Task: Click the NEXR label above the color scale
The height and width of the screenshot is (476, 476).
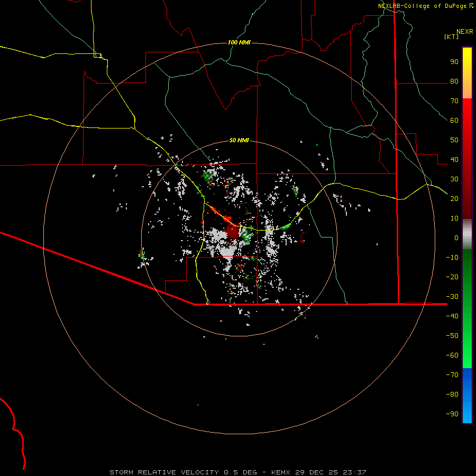Action: [x=464, y=32]
